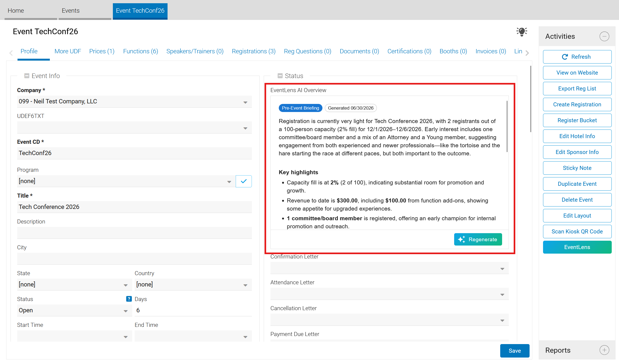Click the lightbulb tips icon
This screenshot has height=364, width=619.
pos(522,32)
